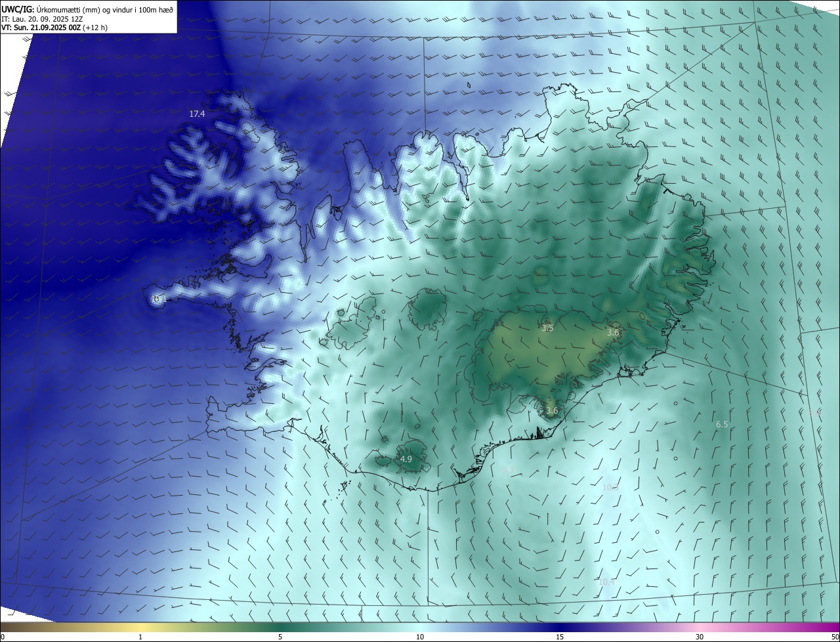This screenshot has height=642, width=840.
Task: Click the precipitation color scale bar
Action: [420, 627]
